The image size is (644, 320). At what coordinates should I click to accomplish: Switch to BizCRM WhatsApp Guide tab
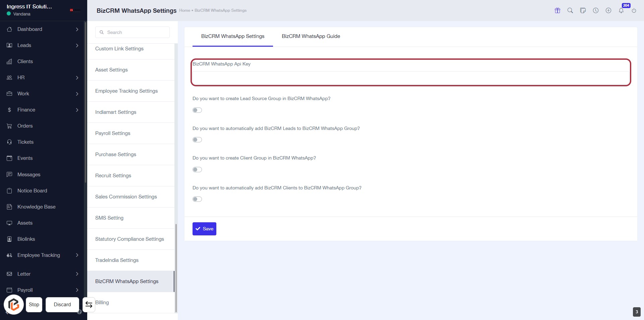coord(311,36)
